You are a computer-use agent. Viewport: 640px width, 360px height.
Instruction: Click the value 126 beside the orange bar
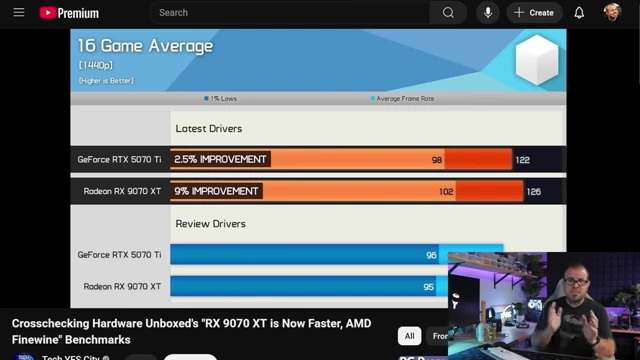click(x=533, y=192)
